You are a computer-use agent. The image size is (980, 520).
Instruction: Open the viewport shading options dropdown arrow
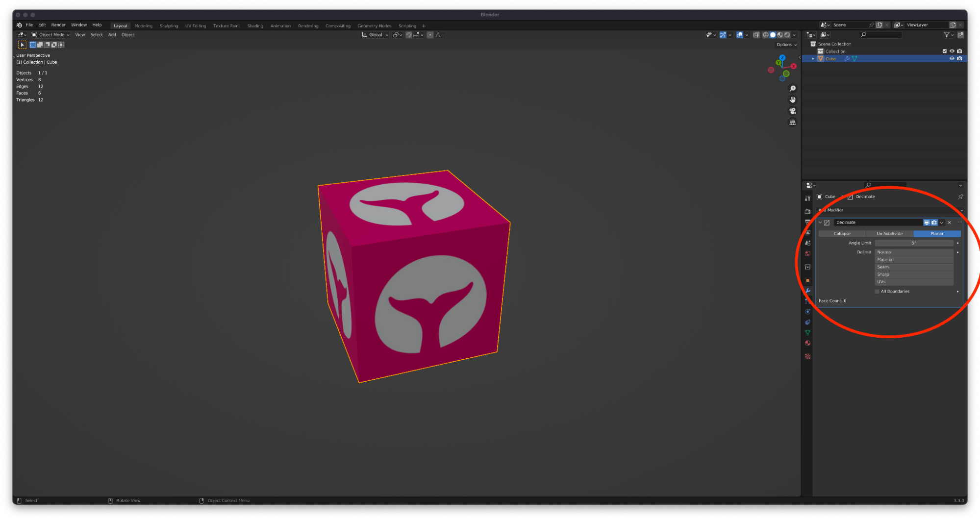[794, 35]
